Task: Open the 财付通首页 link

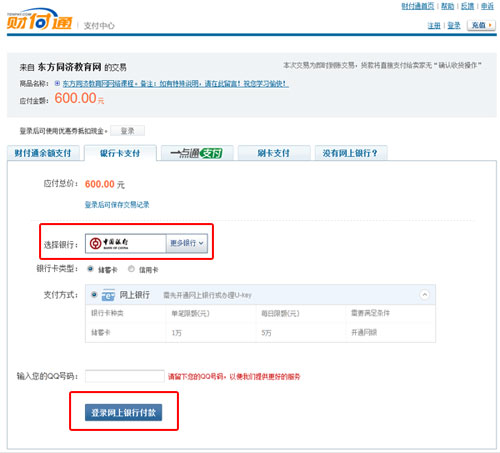Action: [418, 6]
